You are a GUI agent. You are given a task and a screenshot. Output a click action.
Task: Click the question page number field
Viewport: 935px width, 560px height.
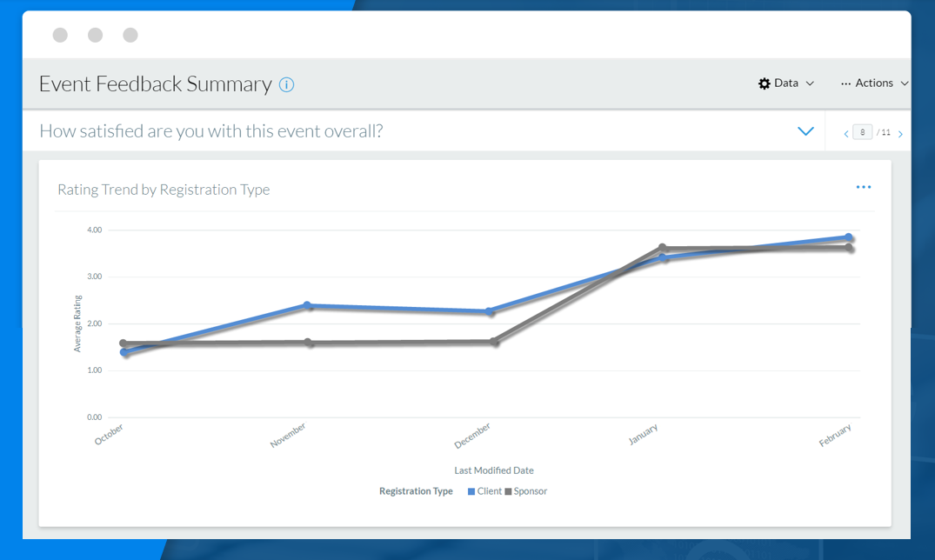pos(862,132)
